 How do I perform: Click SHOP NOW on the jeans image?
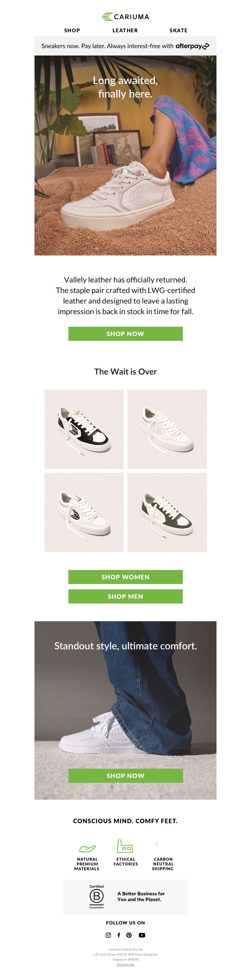[x=125, y=775]
